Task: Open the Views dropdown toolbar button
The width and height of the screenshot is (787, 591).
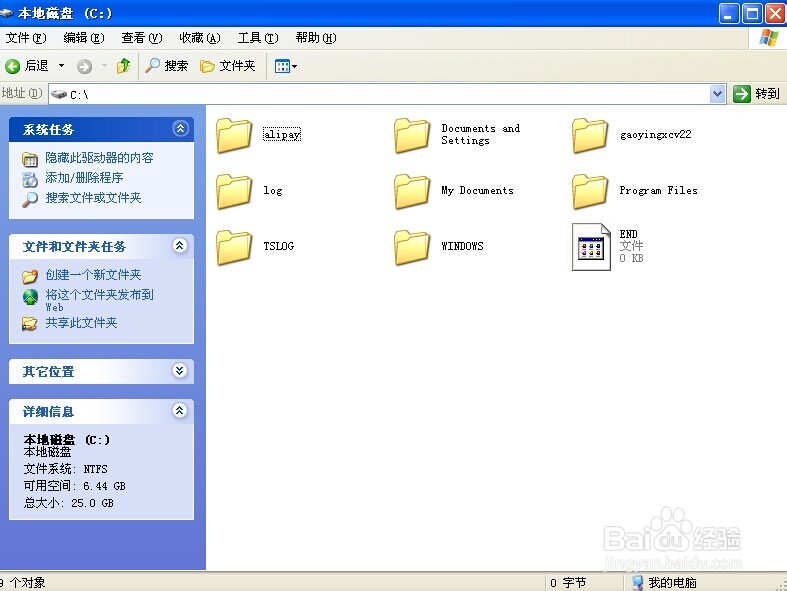Action: click(x=286, y=66)
